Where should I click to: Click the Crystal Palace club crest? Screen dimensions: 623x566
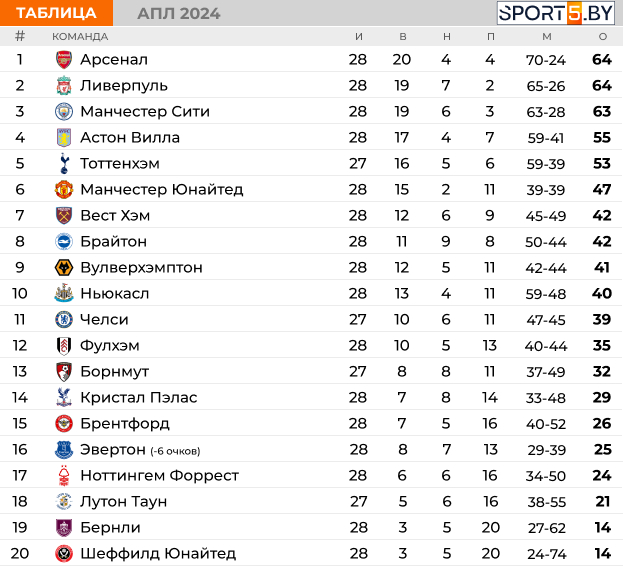tap(64, 398)
